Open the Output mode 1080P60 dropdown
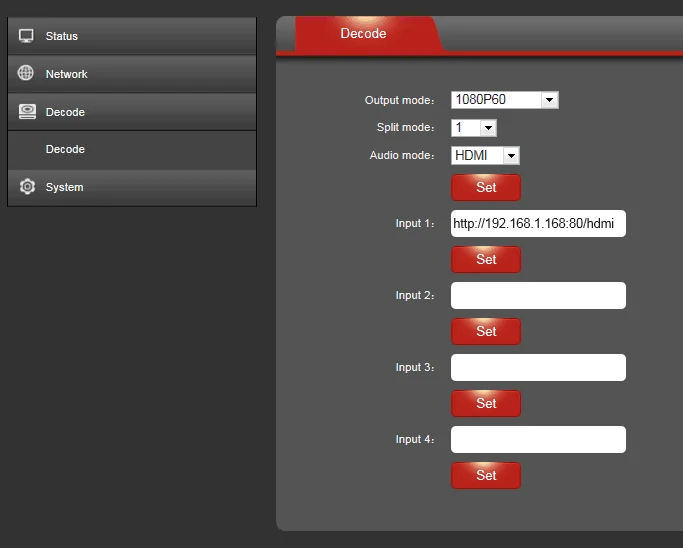This screenshot has height=548, width=683. [x=504, y=100]
